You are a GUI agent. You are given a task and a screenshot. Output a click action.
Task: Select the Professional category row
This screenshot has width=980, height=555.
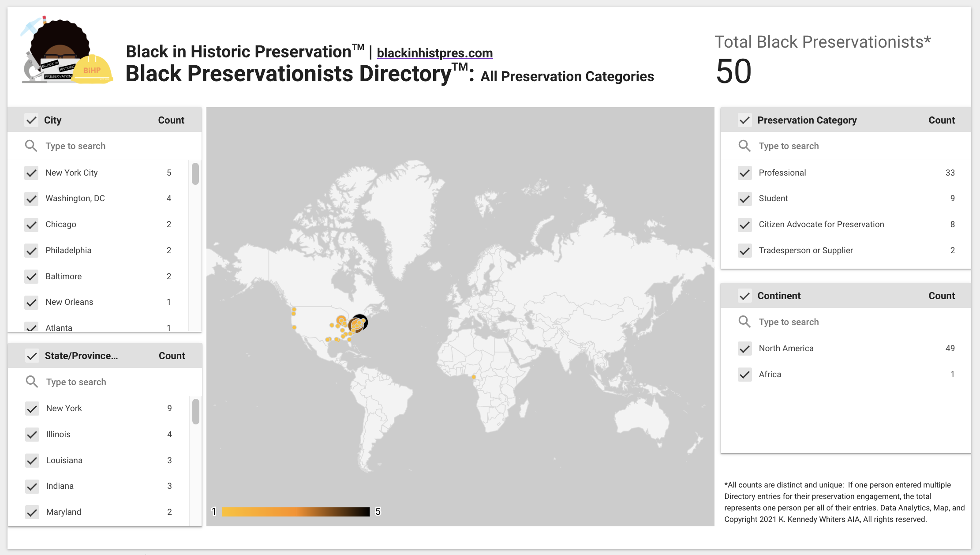coord(782,173)
